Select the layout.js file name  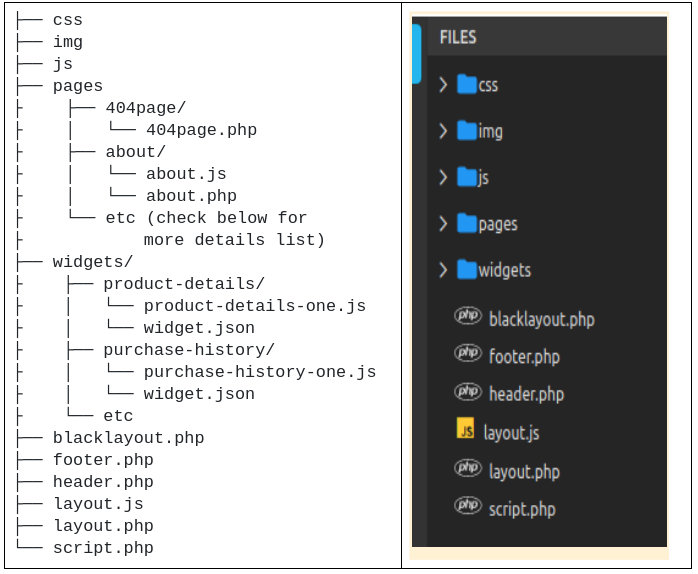pos(511,432)
